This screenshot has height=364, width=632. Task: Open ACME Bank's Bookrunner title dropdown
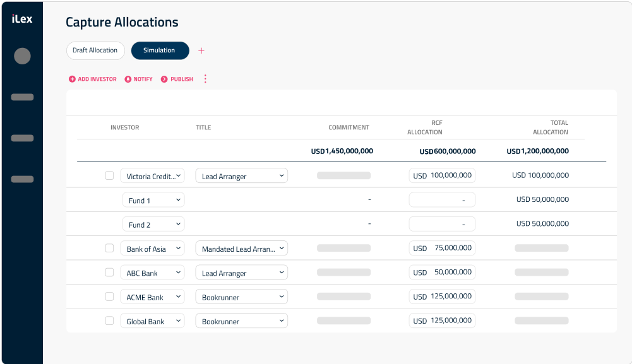(241, 296)
